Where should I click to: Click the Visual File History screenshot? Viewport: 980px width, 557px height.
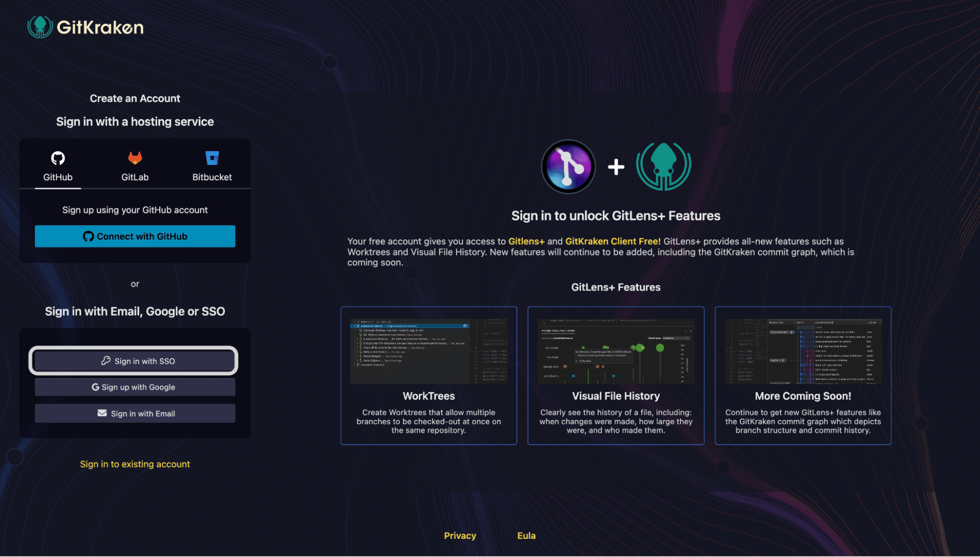pos(616,351)
